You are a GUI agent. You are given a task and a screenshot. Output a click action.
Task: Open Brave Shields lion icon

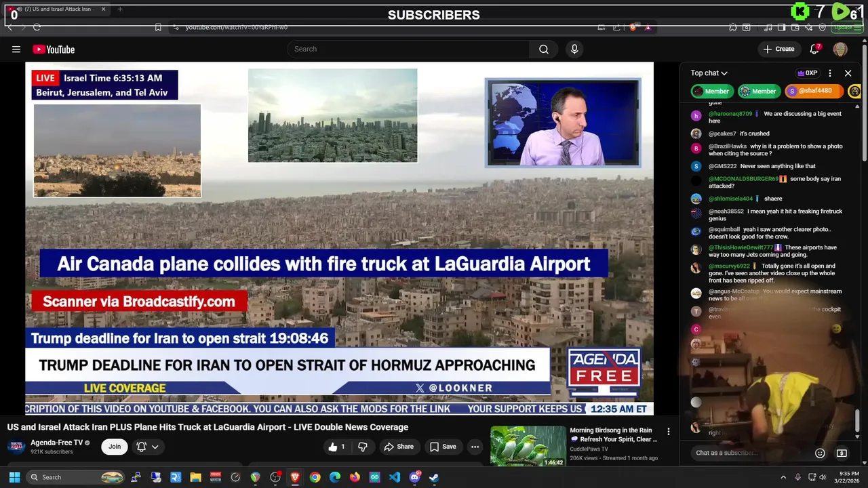(633, 27)
